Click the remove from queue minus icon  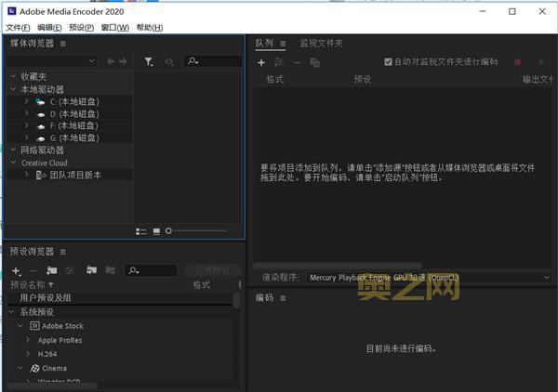click(297, 63)
